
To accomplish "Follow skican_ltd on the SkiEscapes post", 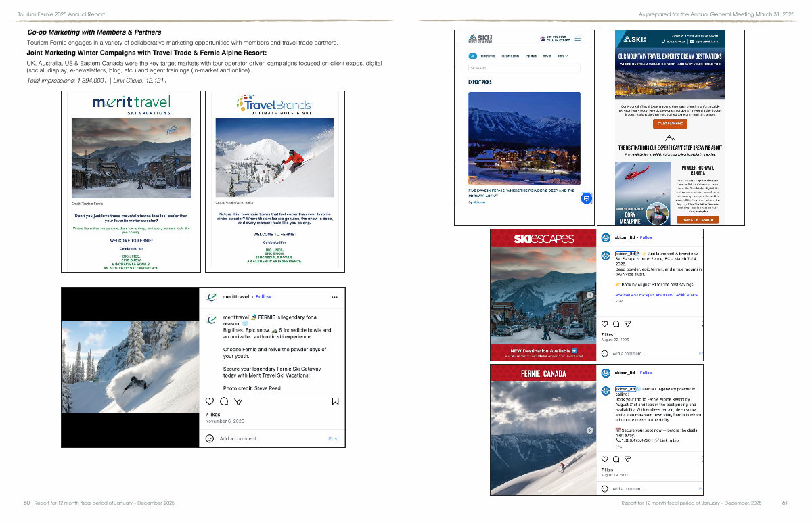I will [646, 237].
